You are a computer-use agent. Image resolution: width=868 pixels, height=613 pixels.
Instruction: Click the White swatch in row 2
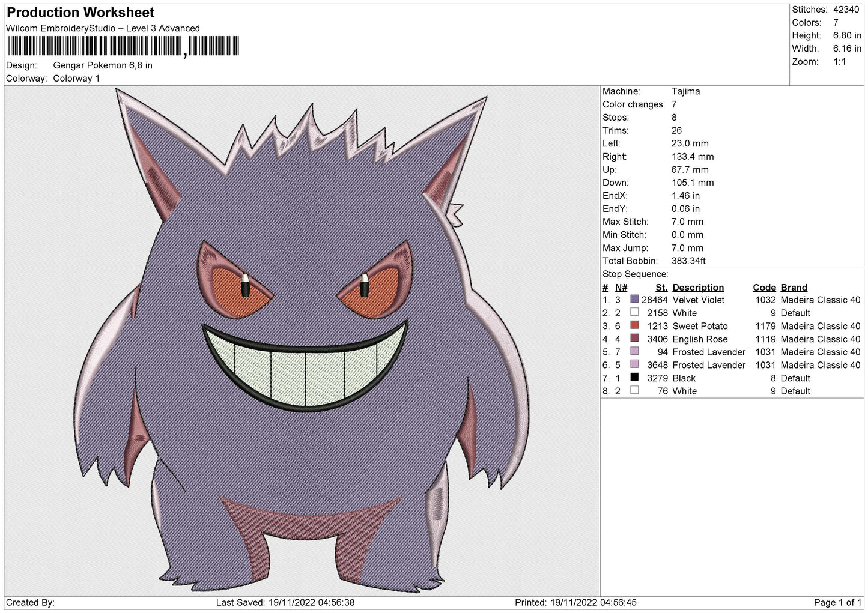point(634,313)
